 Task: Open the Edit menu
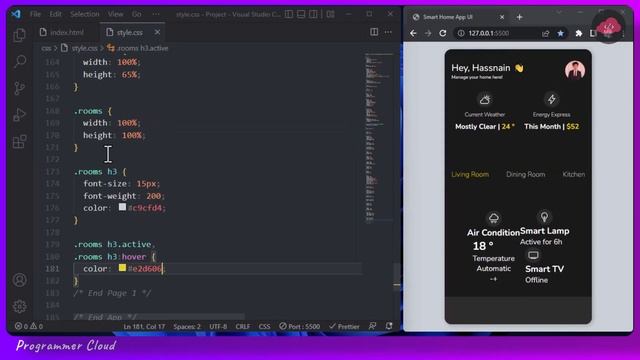click(x=55, y=14)
